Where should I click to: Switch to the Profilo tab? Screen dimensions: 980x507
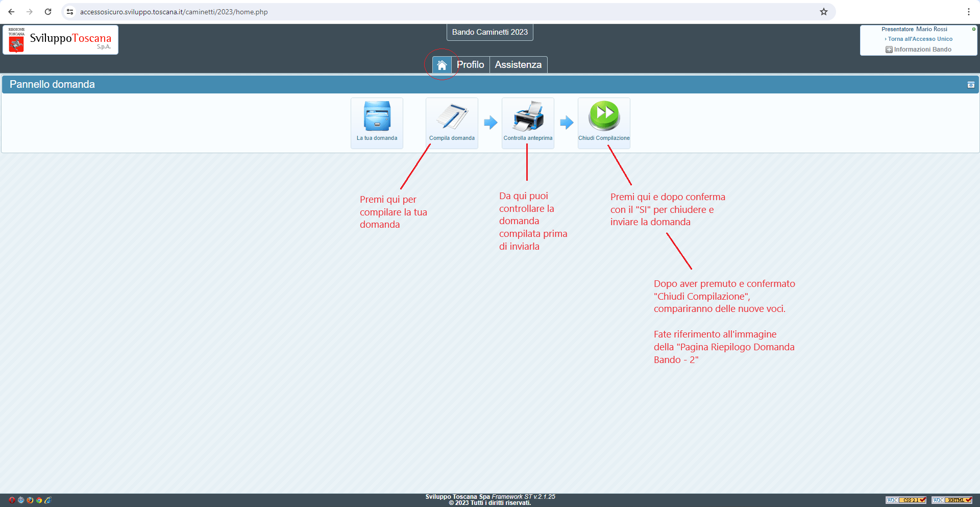point(470,65)
